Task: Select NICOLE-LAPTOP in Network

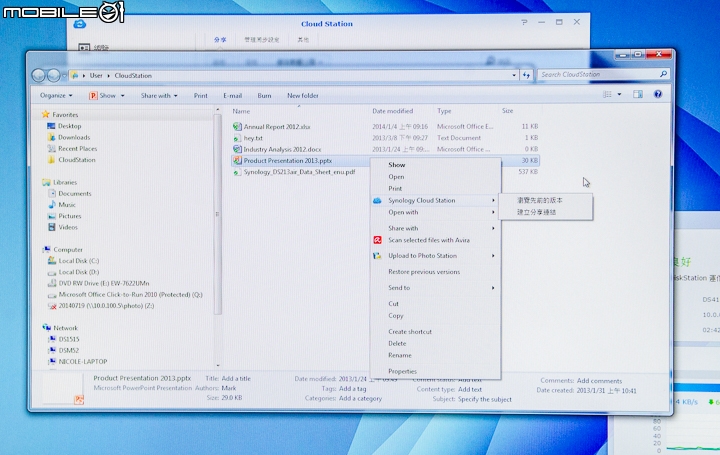Action: 83,362
